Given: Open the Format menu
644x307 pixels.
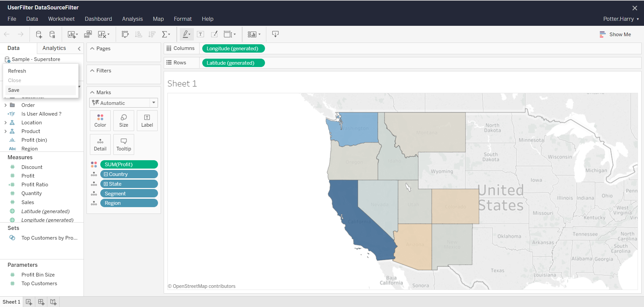Looking at the screenshot, I should 183,19.
